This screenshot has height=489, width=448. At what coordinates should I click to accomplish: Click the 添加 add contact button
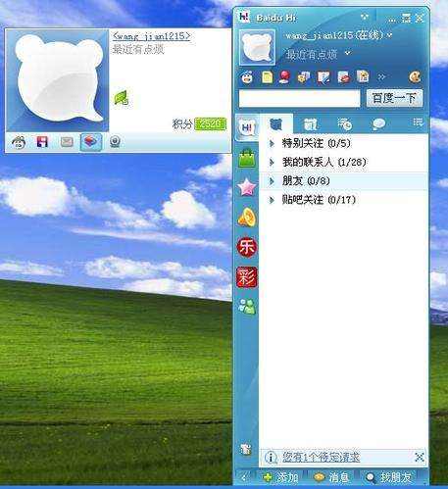pyautogui.click(x=280, y=477)
